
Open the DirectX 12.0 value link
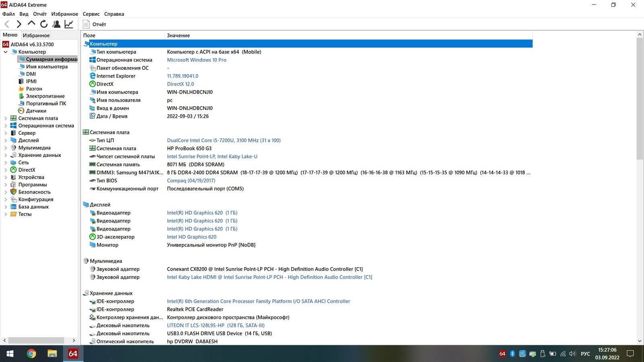coord(180,84)
